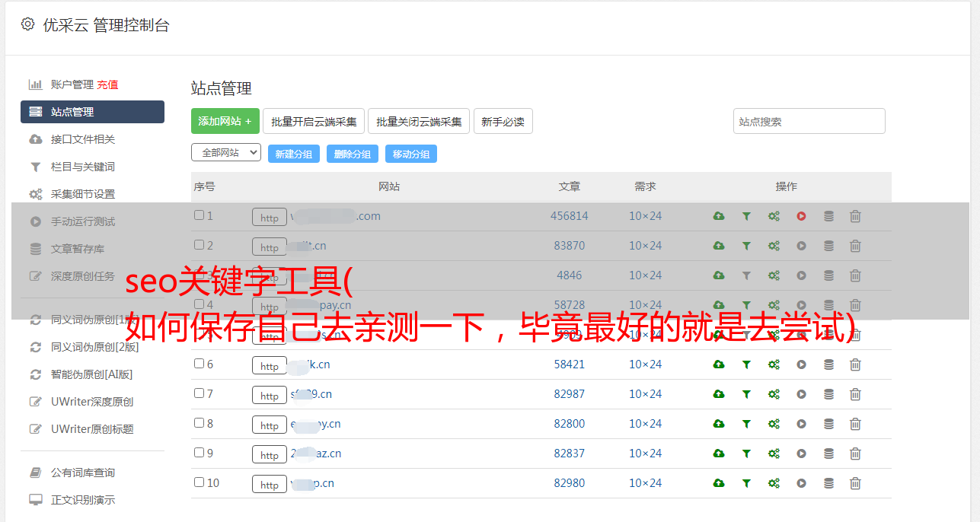Open 公有词库查询 in the sidebar
980x522 pixels.
coord(83,473)
